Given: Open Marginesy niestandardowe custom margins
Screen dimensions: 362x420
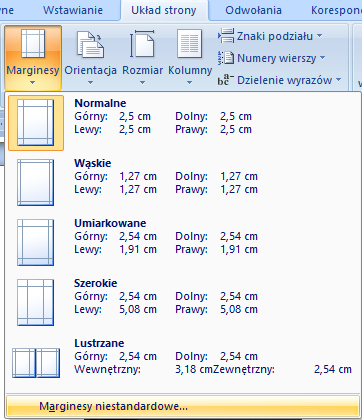Looking at the screenshot, I should coord(183,406).
